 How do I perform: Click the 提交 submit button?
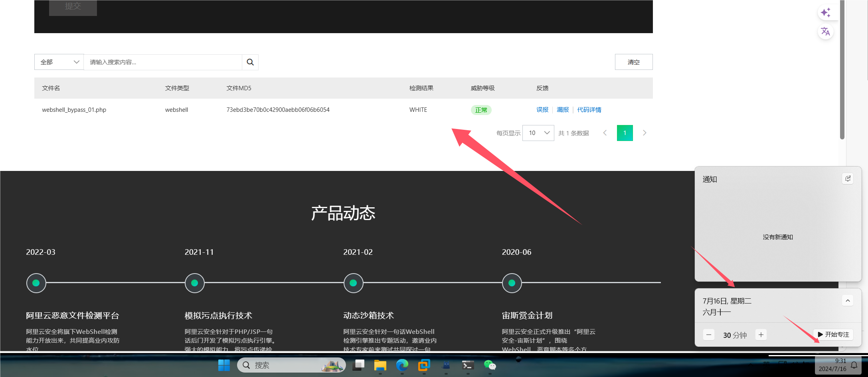[73, 6]
